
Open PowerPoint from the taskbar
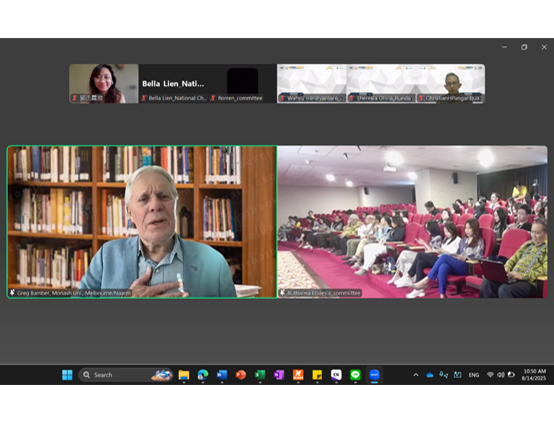pyautogui.click(x=241, y=375)
